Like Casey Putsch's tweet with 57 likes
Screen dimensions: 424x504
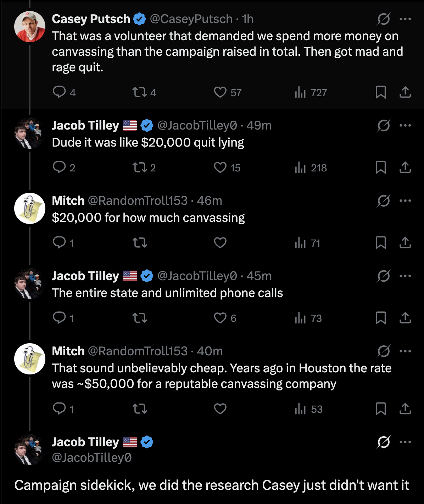(x=220, y=92)
